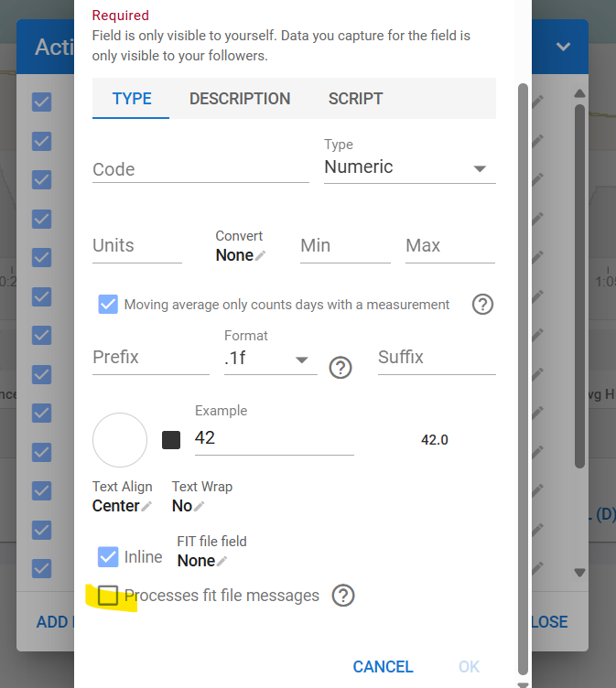Click the help icon next to Format
This screenshot has height=688, width=616.
tap(340, 368)
